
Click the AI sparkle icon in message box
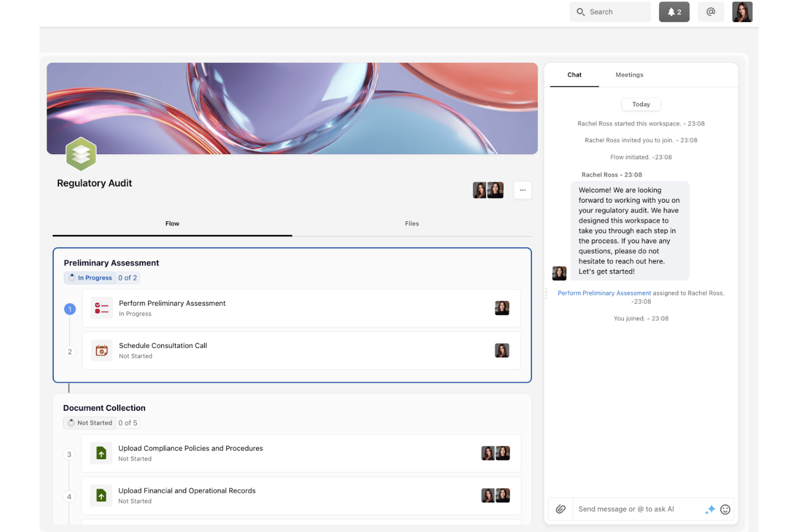coord(710,509)
